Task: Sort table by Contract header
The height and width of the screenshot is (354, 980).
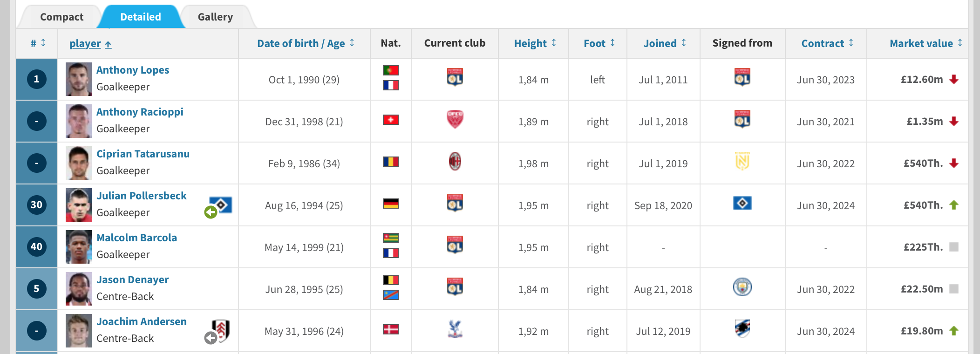Action: coord(827,43)
